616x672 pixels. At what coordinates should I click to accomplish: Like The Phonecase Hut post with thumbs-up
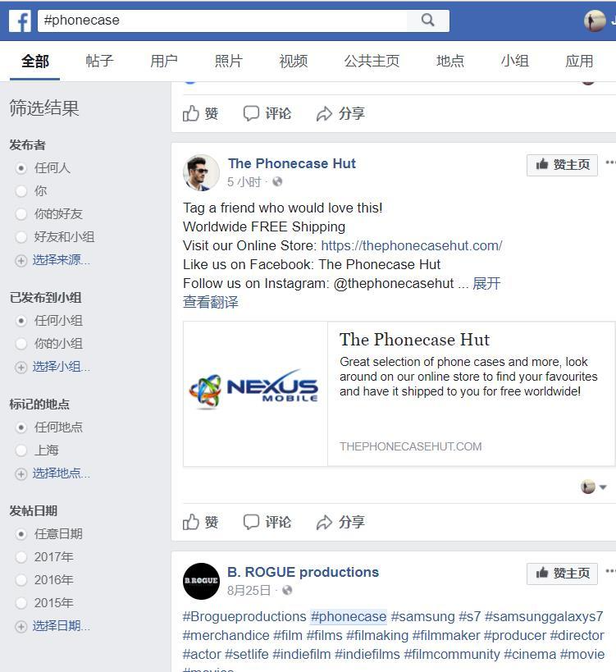click(200, 522)
